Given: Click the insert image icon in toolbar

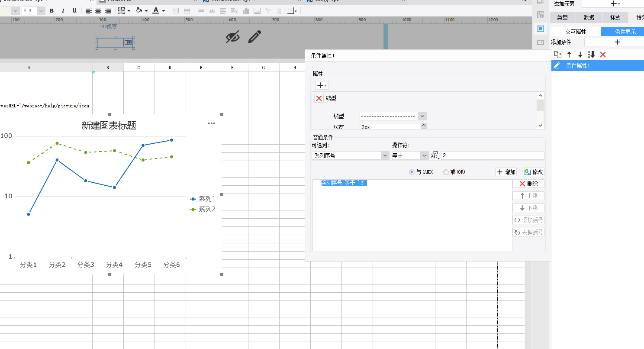Looking at the screenshot, I should (257, 11).
